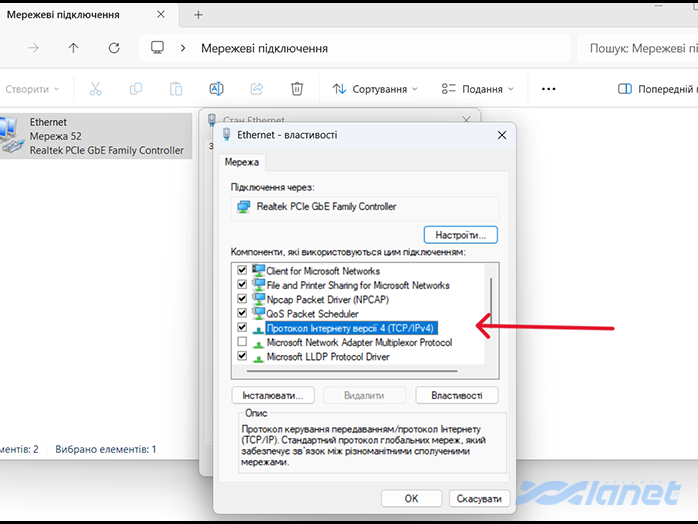Click the Властивості button
698x524 pixels.
456,395
